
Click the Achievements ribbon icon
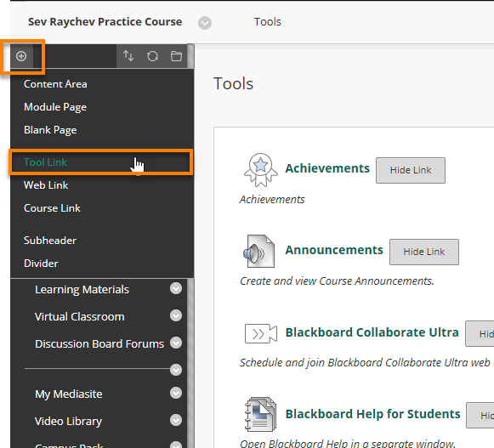[x=261, y=170]
